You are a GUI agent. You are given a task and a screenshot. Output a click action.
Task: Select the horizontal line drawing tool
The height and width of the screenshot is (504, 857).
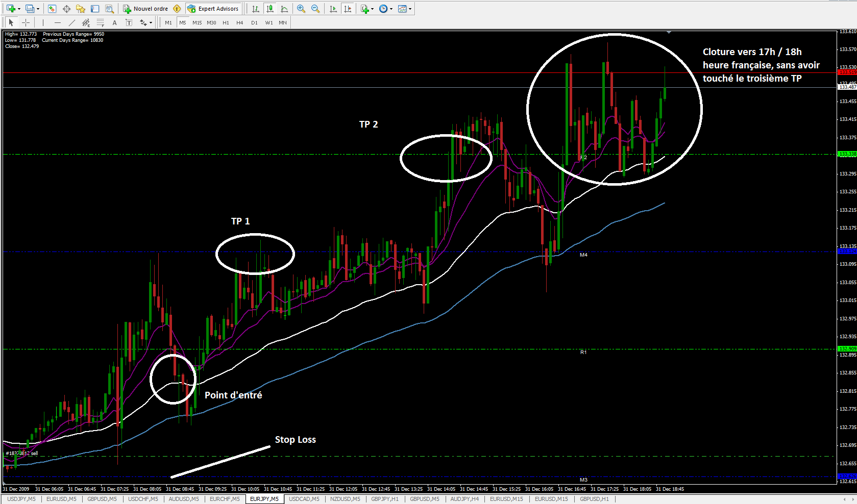[x=57, y=22]
